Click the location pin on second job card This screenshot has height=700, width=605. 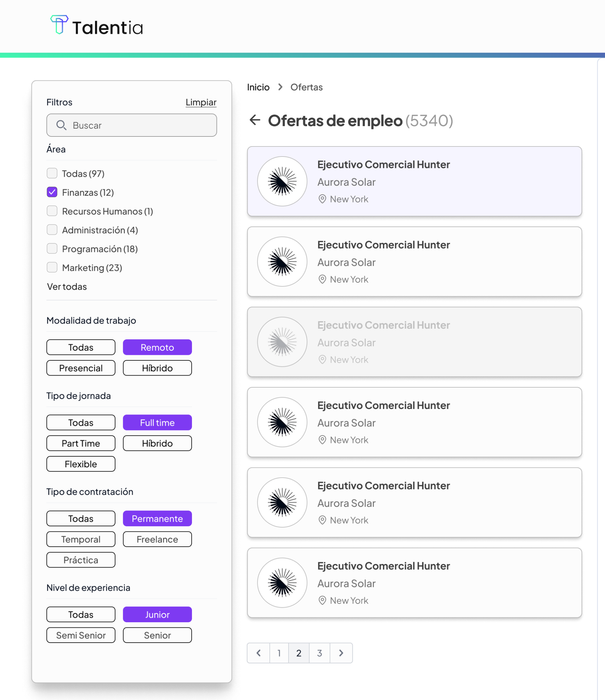click(x=322, y=279)
